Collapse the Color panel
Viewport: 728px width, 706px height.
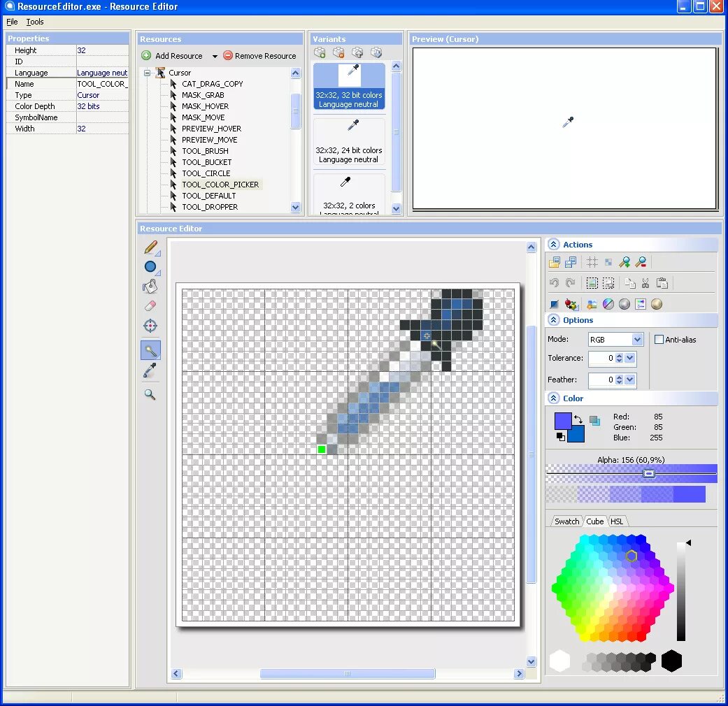point(552,398)
